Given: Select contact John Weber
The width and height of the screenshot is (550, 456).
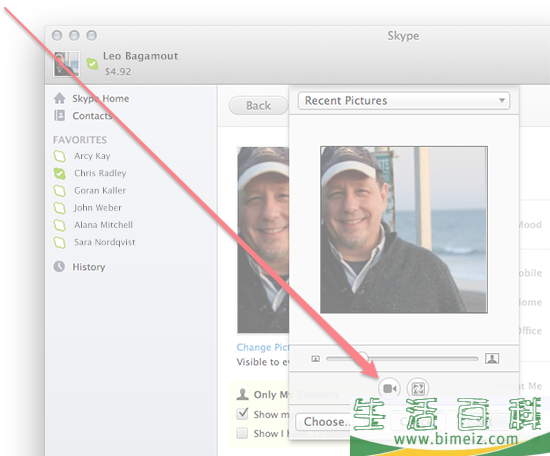Looking at the screenshot, I should pyautogui.click(x=98, y=208).
